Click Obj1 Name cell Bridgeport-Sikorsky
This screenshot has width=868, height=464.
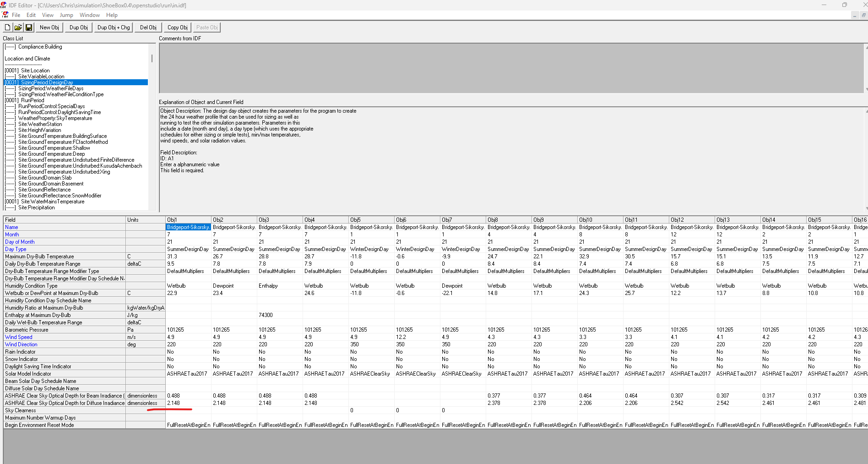pos(188,227)
